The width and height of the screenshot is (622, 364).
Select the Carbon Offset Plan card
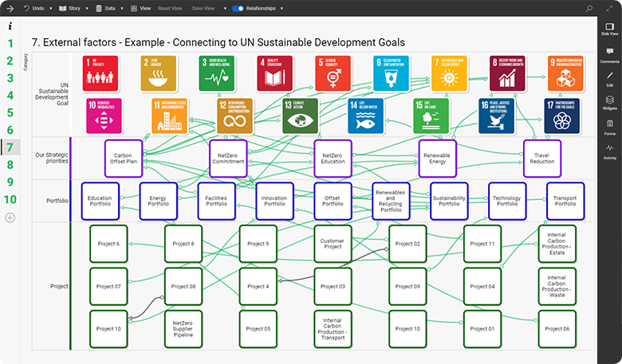click(x=124, y=159)
